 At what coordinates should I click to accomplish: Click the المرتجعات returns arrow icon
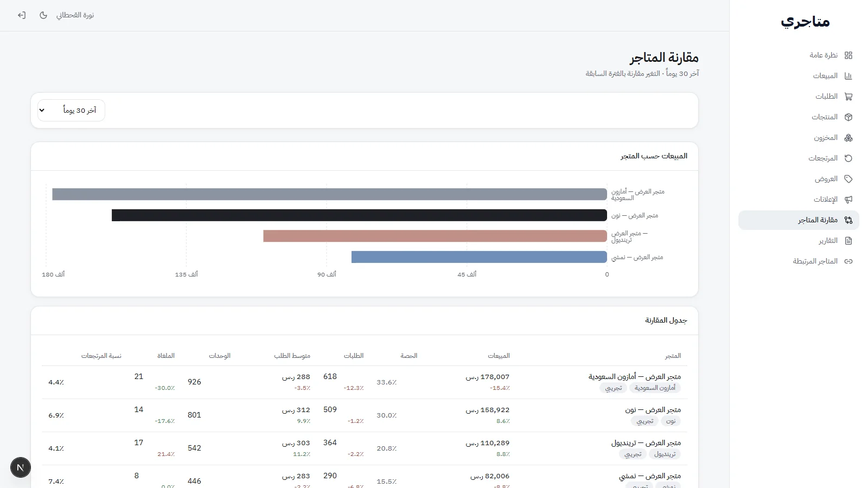point(848,158)
